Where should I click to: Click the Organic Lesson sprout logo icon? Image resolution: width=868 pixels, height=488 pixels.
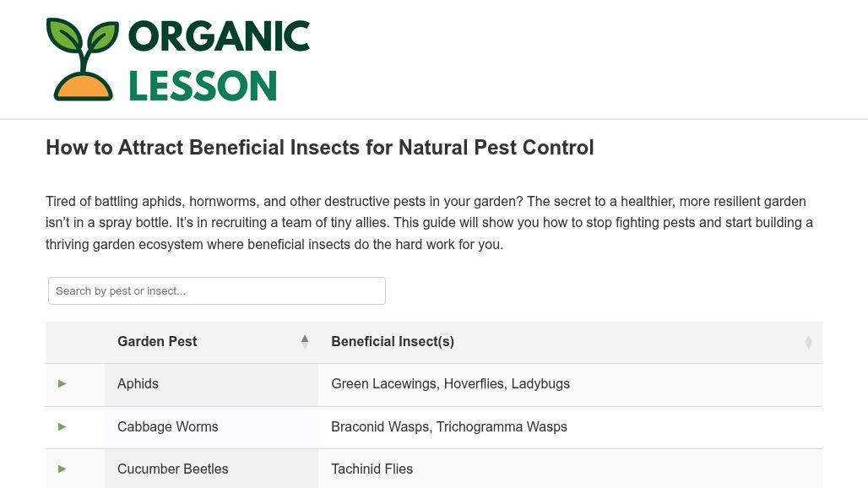click(x=83, y=59)
